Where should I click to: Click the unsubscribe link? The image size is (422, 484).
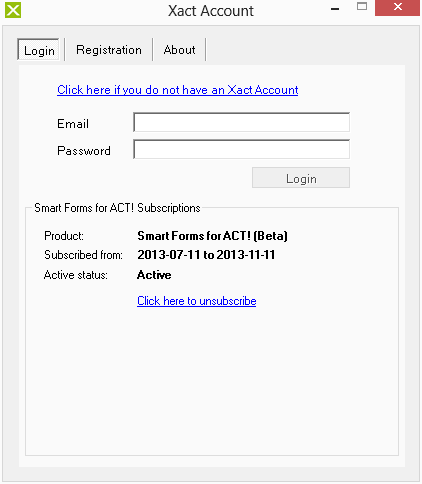tap(196, 301)
